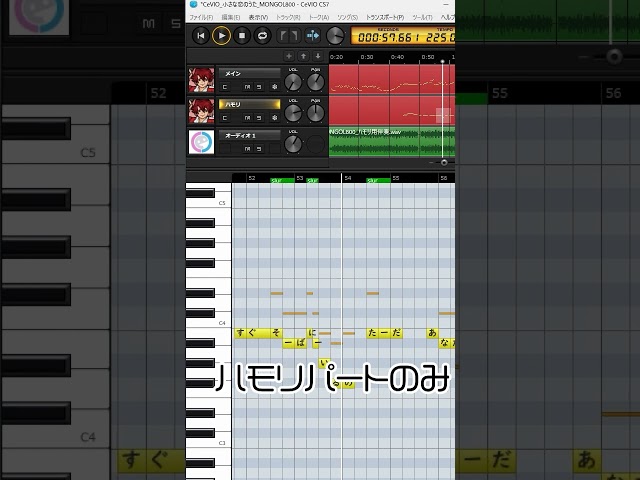Move selected track up with arrow button

click(303, 56)
